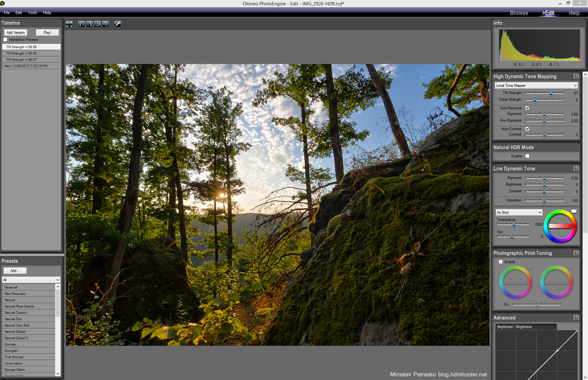Switch to the Browse tab

(x=519, y=13)
